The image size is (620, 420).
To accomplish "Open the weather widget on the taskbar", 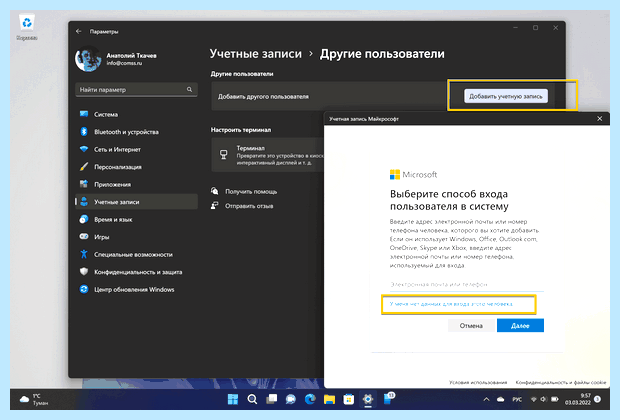I will click(x=34, y=399).
